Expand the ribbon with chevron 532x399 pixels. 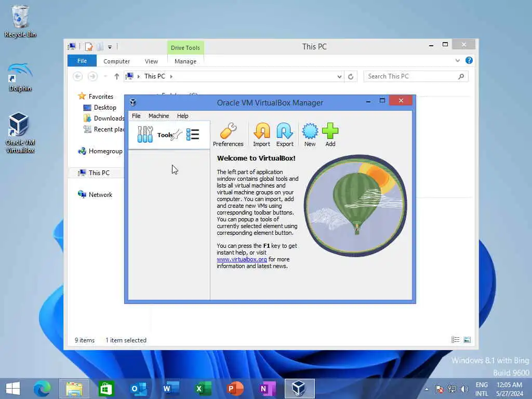coord(458,60)
